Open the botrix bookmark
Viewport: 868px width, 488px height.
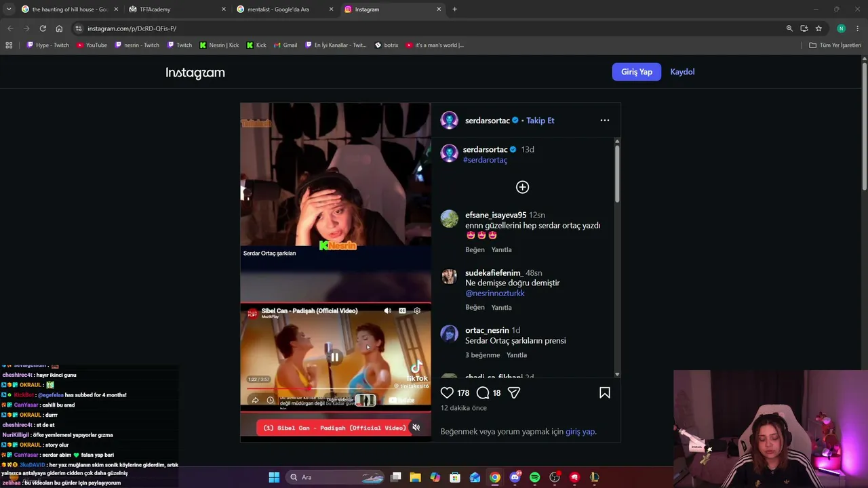click(387, 45)
